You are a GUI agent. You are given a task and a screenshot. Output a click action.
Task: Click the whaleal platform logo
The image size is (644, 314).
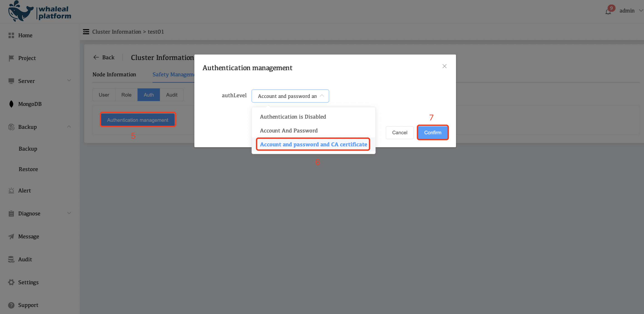tap(40, 11)
